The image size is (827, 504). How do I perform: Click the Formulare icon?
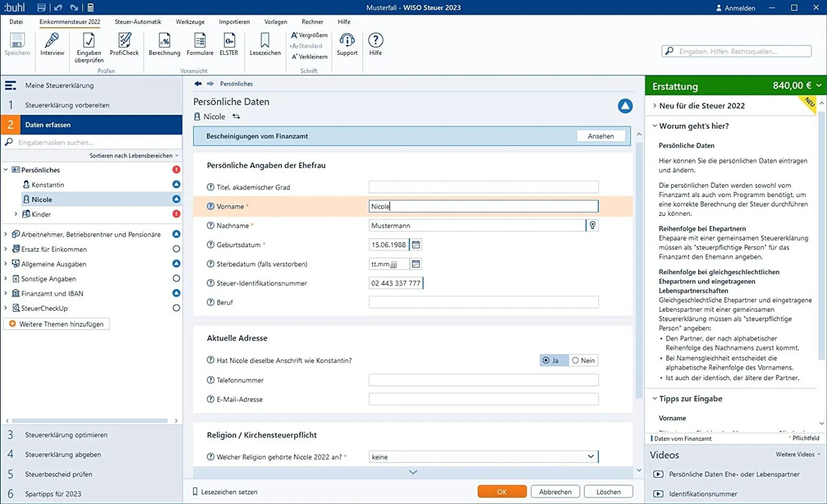coord(200,41)
